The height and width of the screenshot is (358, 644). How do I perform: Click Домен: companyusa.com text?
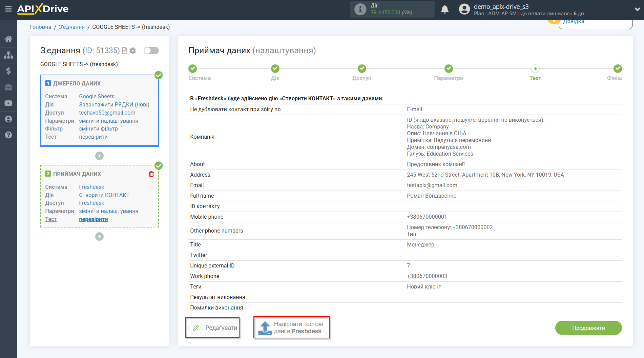(x=439, y=147)
